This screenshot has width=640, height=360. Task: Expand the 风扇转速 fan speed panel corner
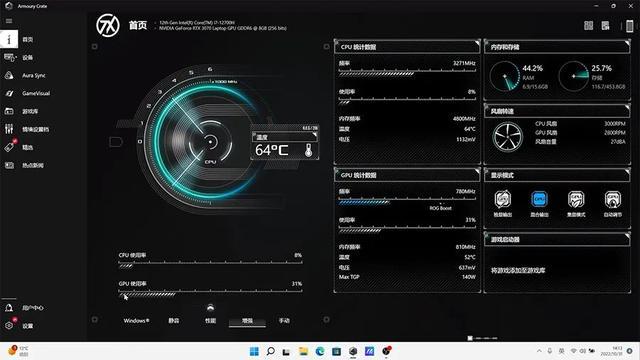click(627, 107)
